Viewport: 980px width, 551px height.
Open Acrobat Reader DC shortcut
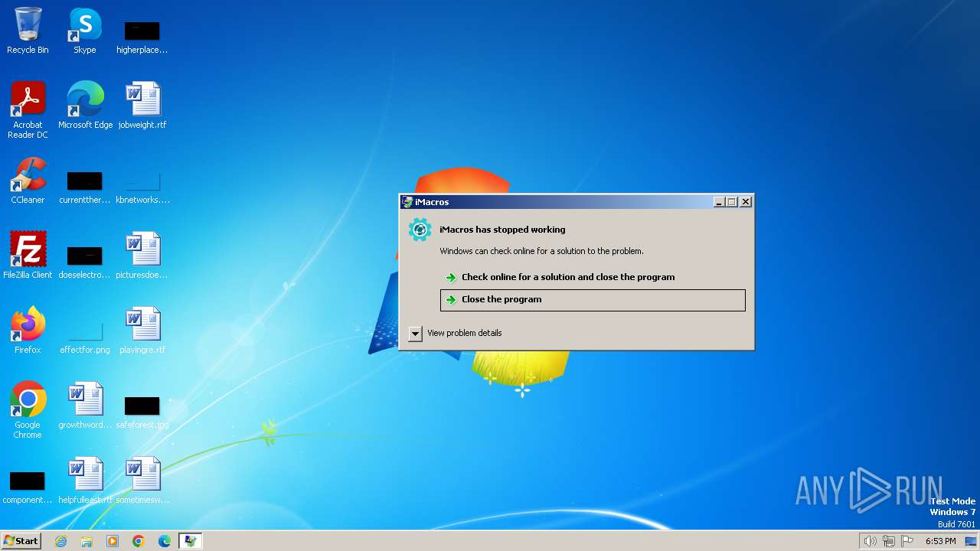click(x=28, y=109)
